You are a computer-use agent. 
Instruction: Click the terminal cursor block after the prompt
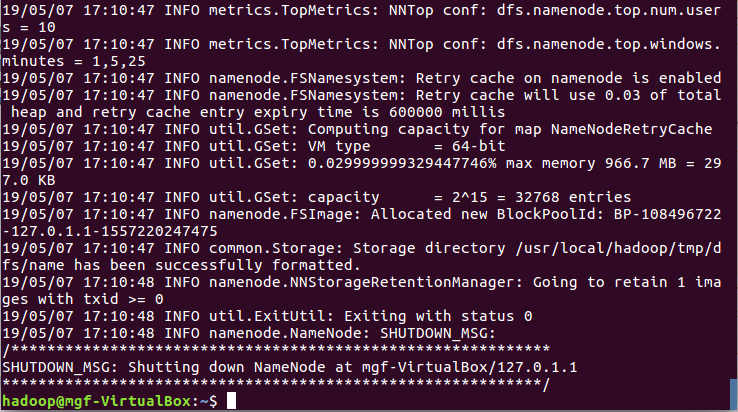click(231, 401)
